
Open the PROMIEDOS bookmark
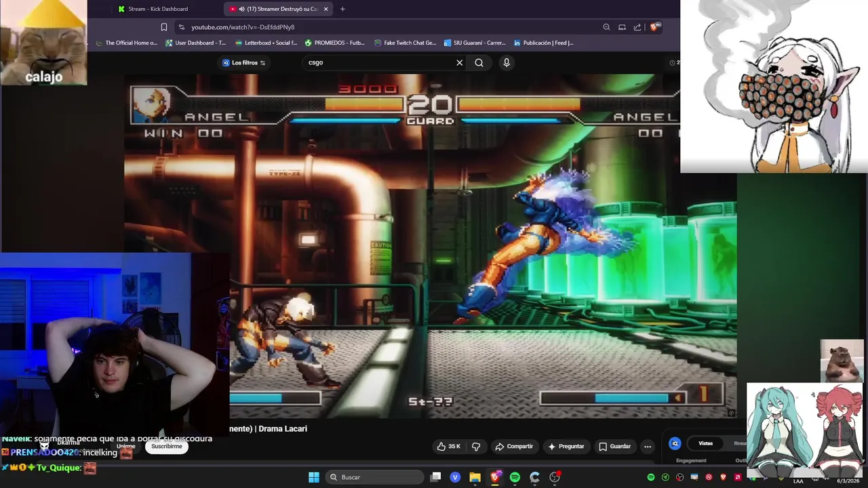click(335, 43)
